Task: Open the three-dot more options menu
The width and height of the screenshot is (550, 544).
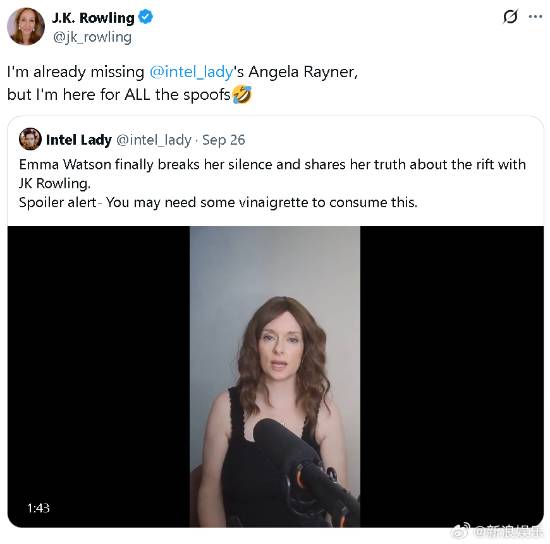Action: click(535, 16)
